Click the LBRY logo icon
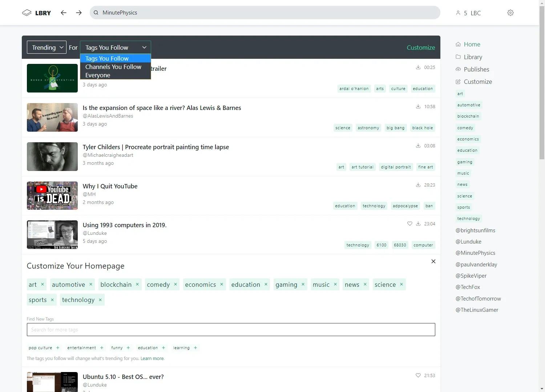The height and width of the screenshot is (392, 545). click(x=27, y=13)
